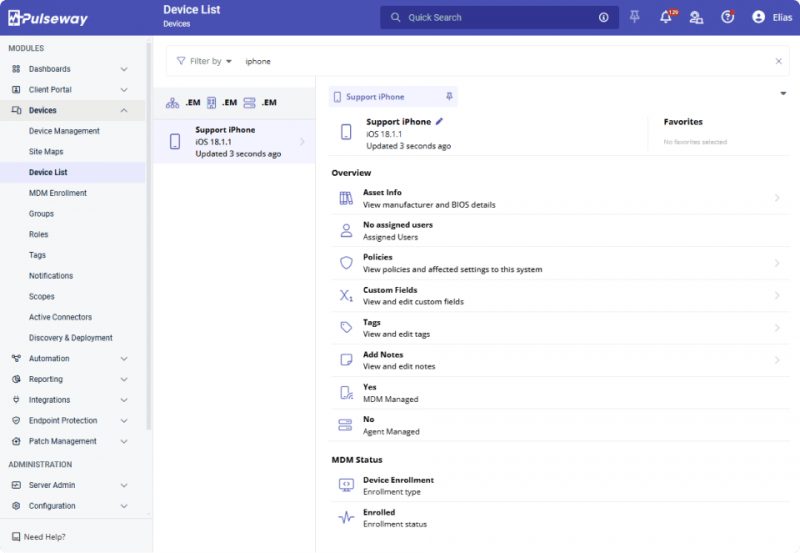Open Policies row
This screenshot has height=553, width=800.
click(x=560, y=263)
